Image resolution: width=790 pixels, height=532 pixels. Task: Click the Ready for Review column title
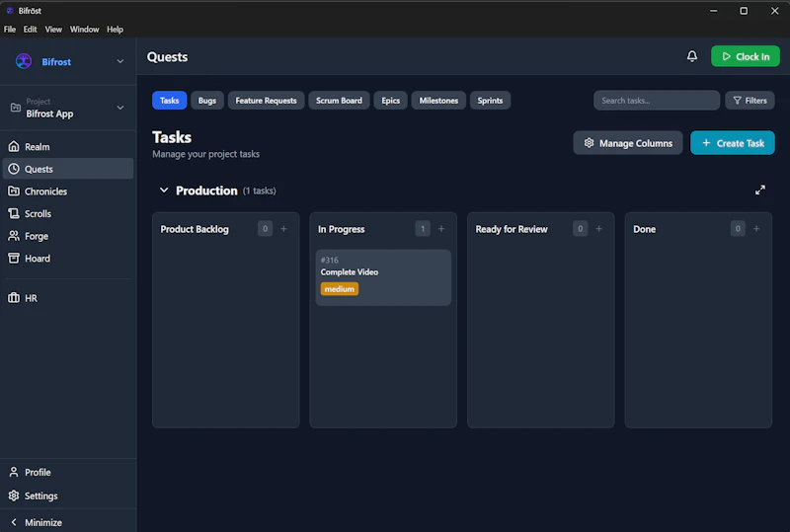[x=512, y=229]
